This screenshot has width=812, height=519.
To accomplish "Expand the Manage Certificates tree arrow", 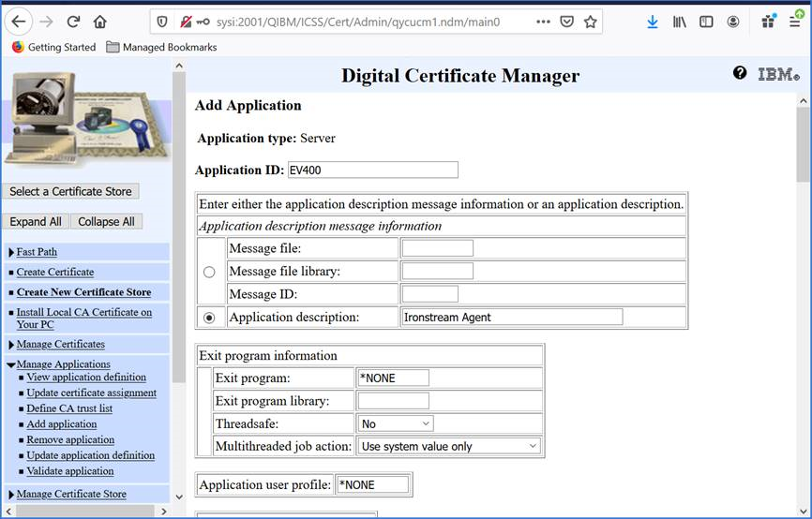I will [11, 345].
